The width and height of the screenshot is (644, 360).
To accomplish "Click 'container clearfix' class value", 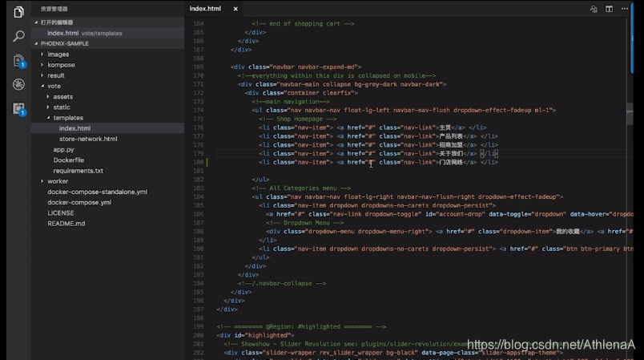I will pos(319,93).
